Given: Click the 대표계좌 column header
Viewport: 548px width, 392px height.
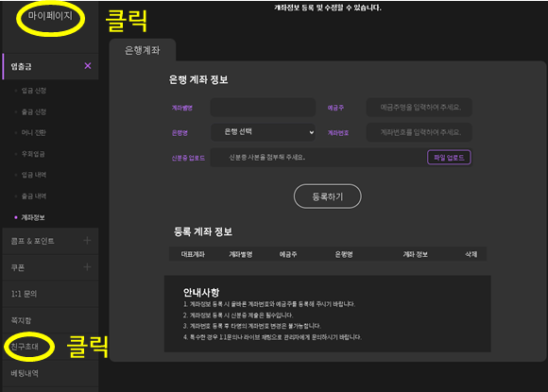Looking at the screenshot, I should (x=193, y=254).
